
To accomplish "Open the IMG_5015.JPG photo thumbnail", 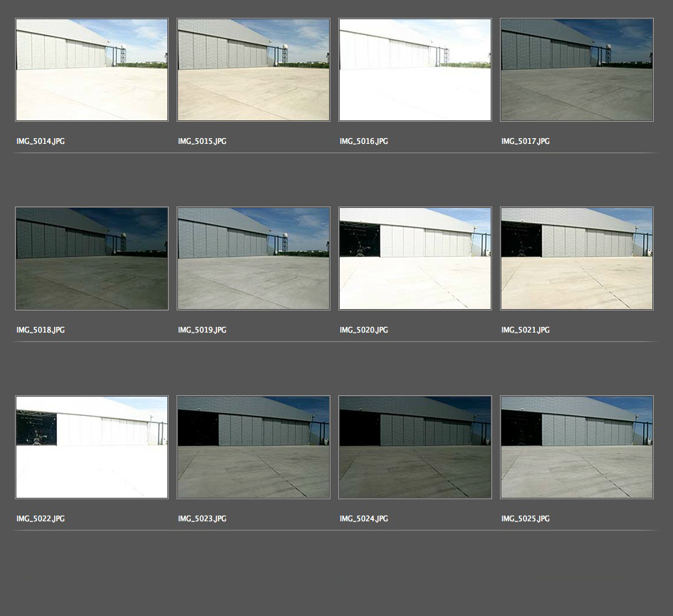I will coord(254,70).
